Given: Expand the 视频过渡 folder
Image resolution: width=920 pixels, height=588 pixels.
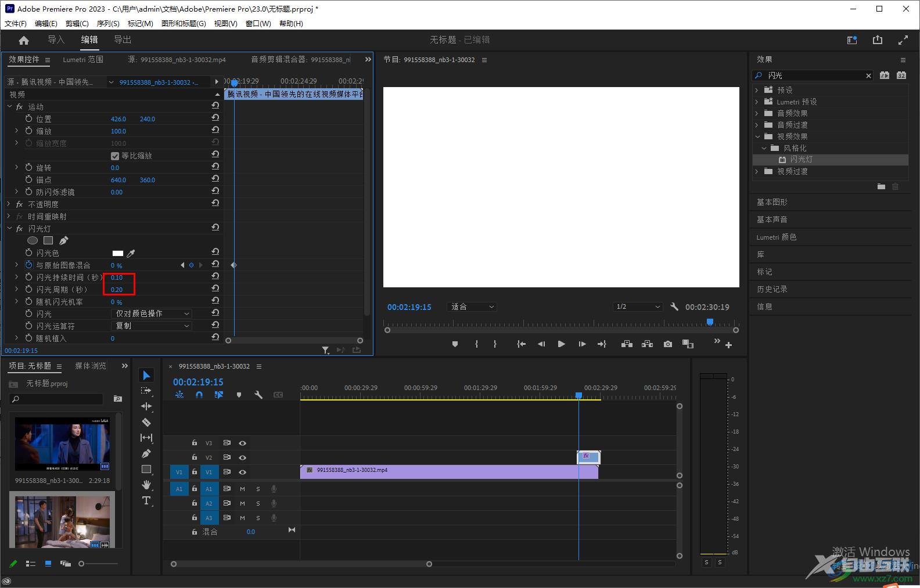Looking at the screenshot, I should (757, 171).
